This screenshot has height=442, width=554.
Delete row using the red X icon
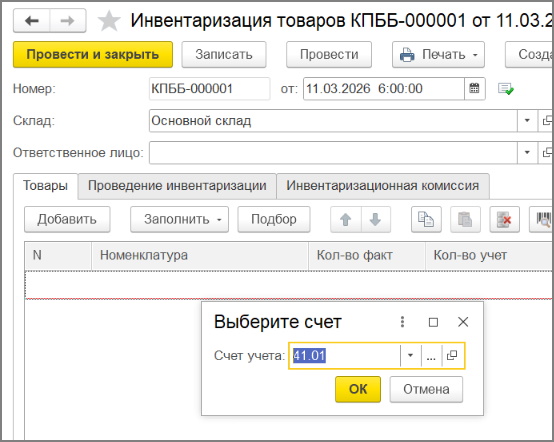tap(505, 219)
